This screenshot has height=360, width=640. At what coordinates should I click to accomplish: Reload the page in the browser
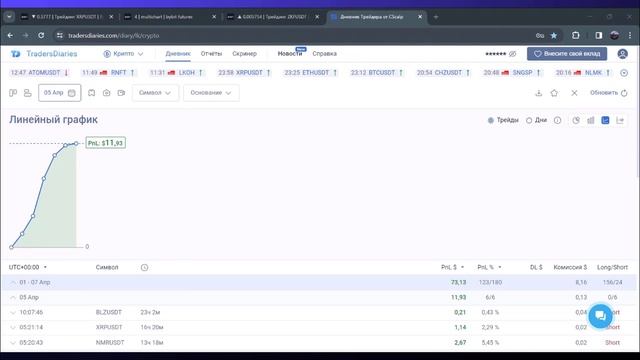click(41, 36)
